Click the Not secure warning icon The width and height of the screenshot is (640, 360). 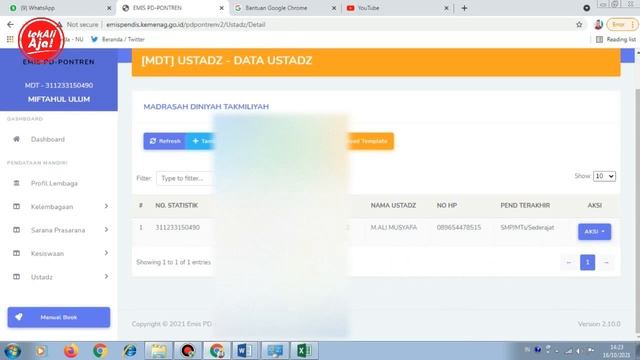coord(60,24)
